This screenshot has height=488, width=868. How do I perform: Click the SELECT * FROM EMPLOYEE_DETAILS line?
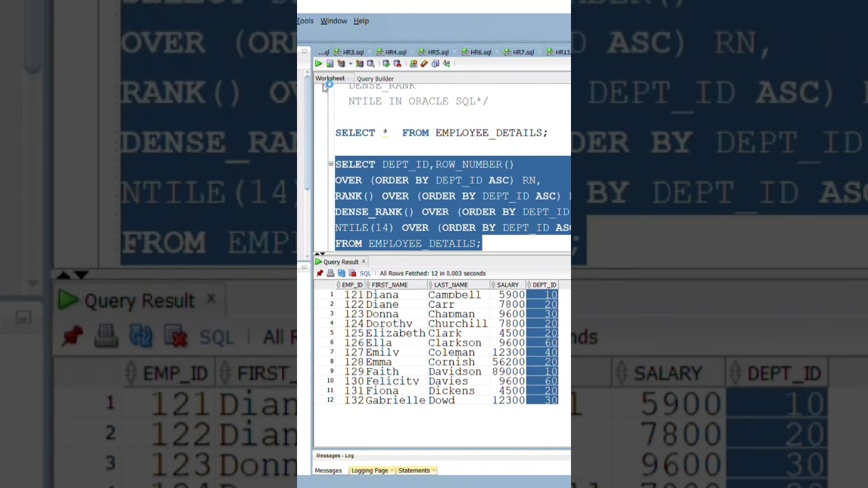pos(441,133)
